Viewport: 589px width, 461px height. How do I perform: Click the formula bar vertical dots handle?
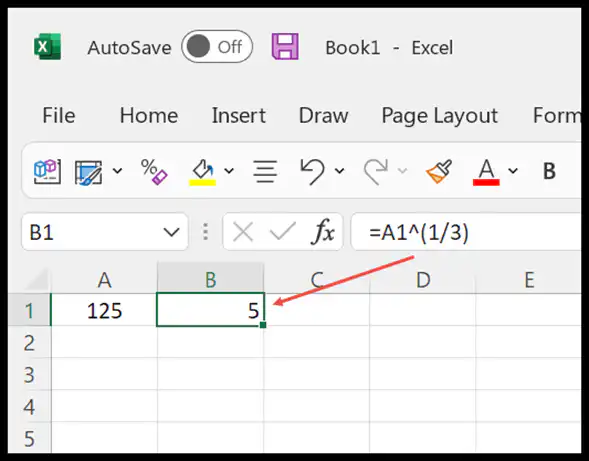(205, 232)
